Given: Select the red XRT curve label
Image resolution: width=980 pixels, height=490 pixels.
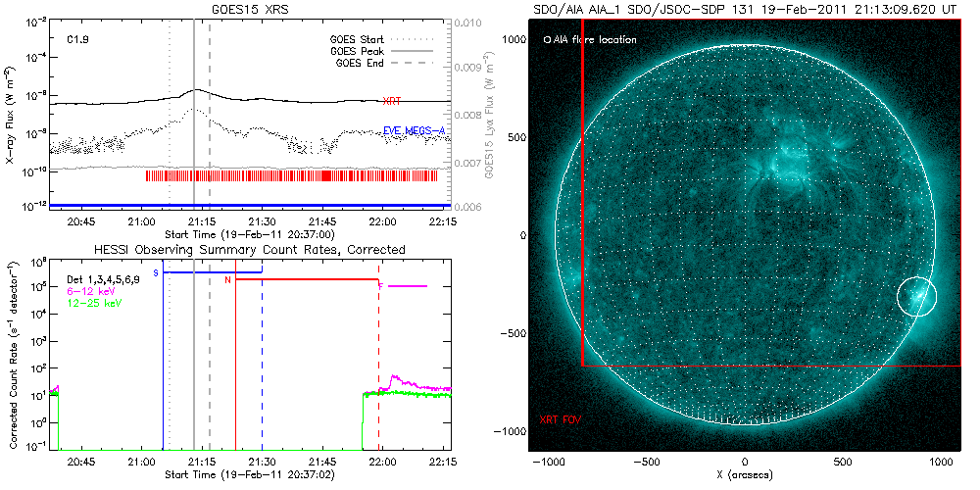Looking at the screenshot, I should [391, 101].
